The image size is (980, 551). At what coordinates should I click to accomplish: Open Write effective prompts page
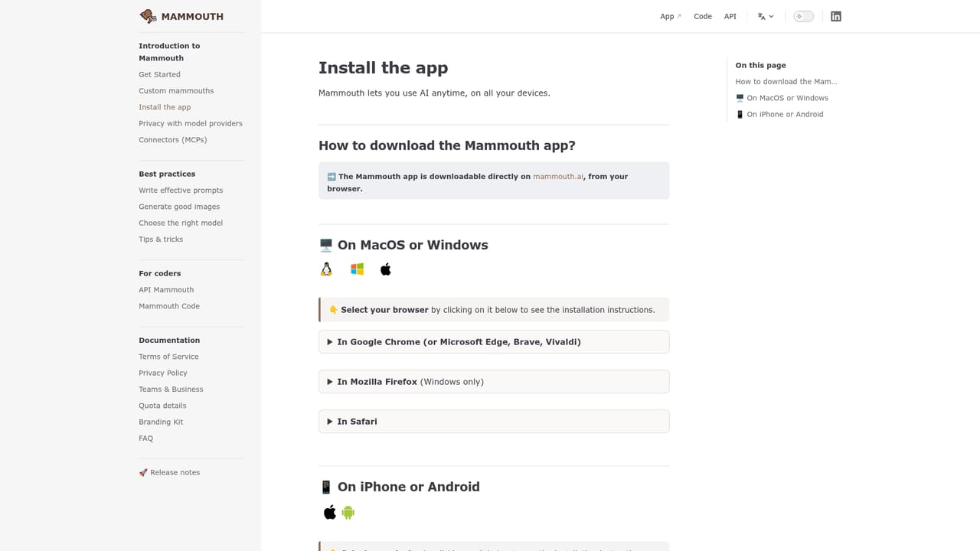coord(181,191)
